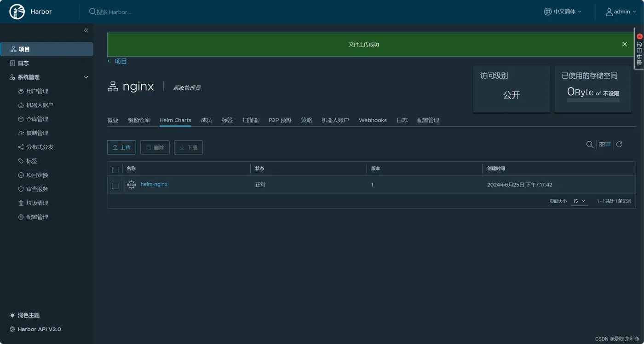The image size is (644, 344).
Task: Select 项目 in the sidebar
Action: coord(46,49)
